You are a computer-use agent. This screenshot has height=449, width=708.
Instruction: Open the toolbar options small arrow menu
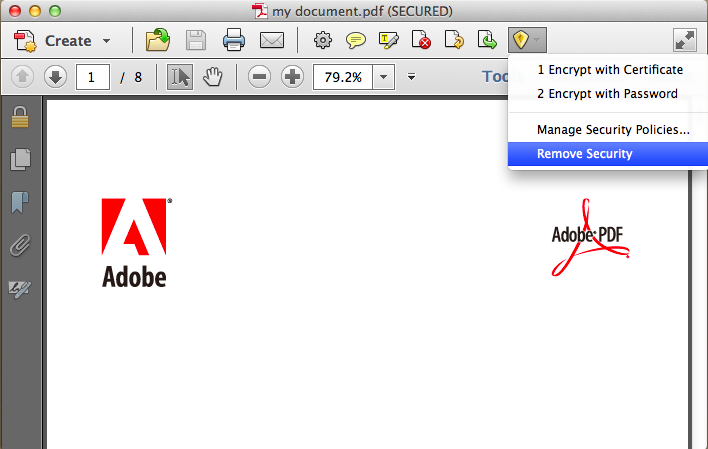[411, 77]
